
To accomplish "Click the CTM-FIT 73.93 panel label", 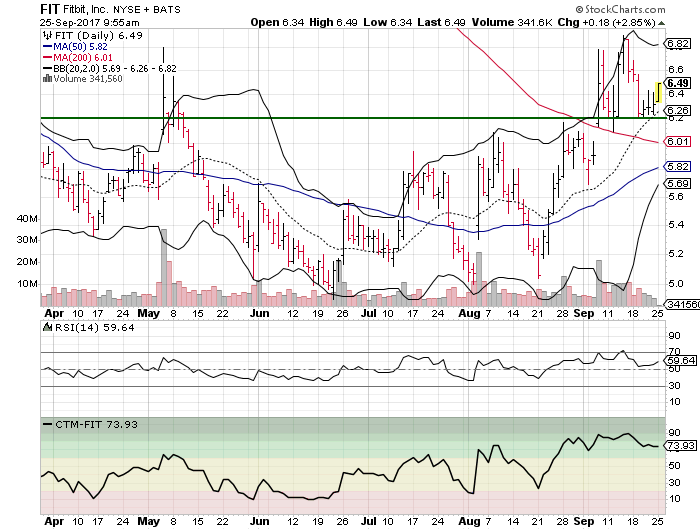I will click(x=96, y=424).
